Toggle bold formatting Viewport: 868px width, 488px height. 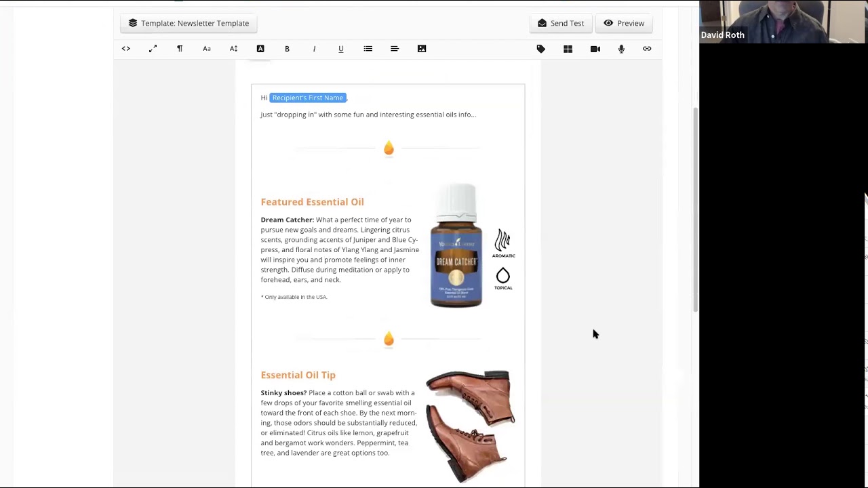point(287,49)
